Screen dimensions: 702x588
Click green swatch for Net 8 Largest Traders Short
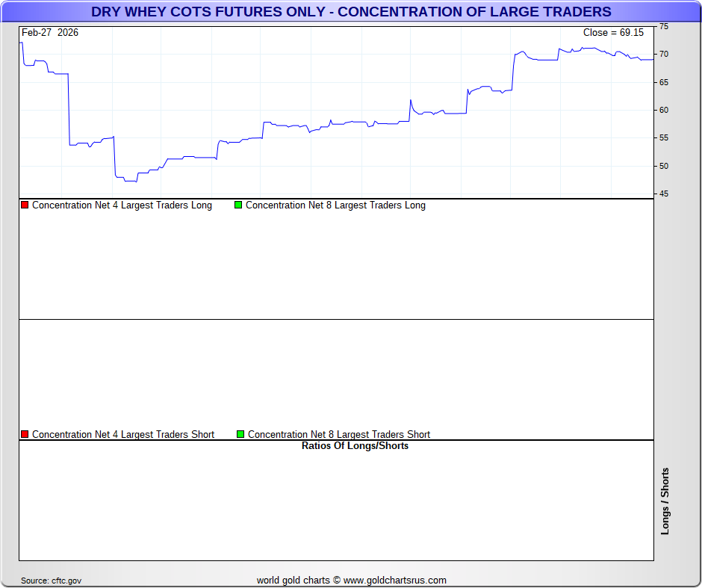pyautogui.click(x=240, y=434)
